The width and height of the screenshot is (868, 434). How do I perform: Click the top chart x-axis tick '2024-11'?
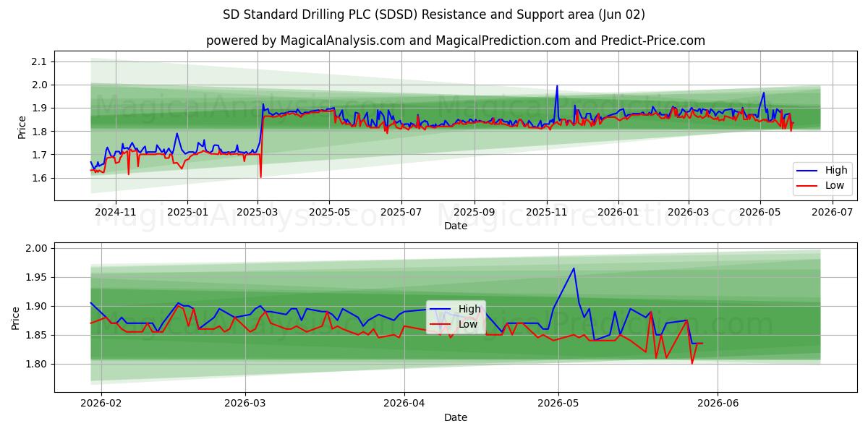click(x=116, y=212)
